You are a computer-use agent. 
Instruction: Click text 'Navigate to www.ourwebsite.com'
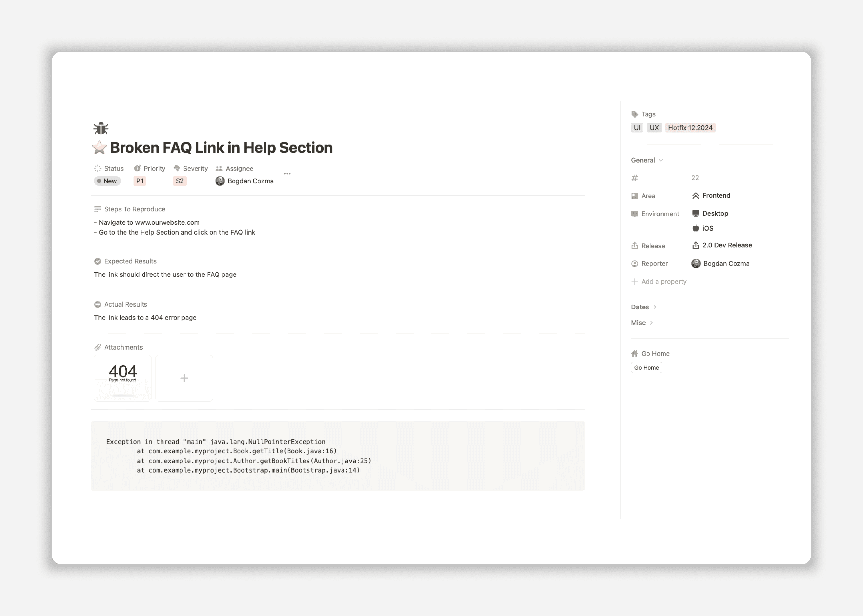coord(149,222)
